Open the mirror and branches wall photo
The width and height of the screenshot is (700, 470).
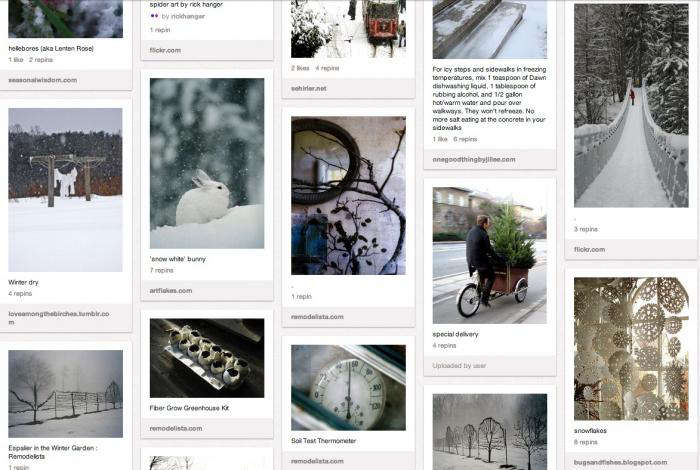348,195
